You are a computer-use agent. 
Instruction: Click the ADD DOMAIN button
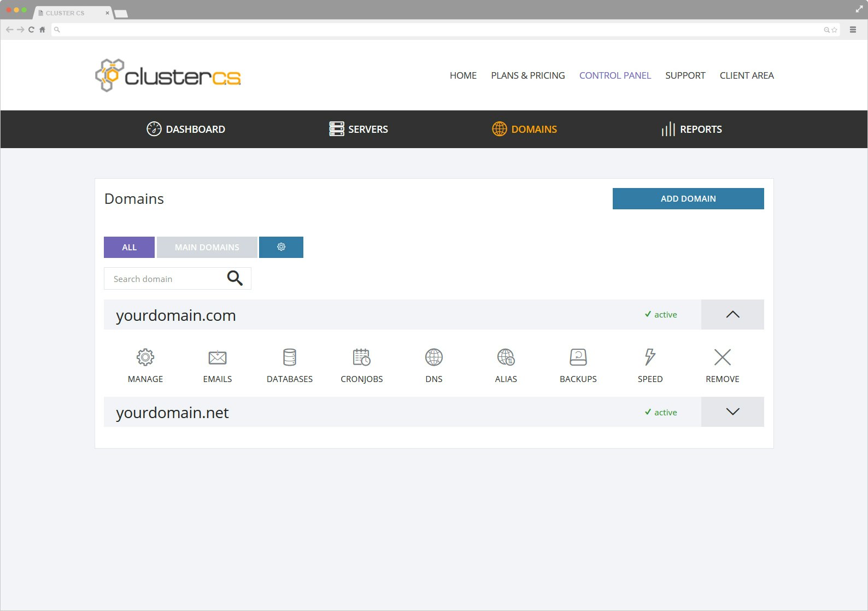click(688, 198)
